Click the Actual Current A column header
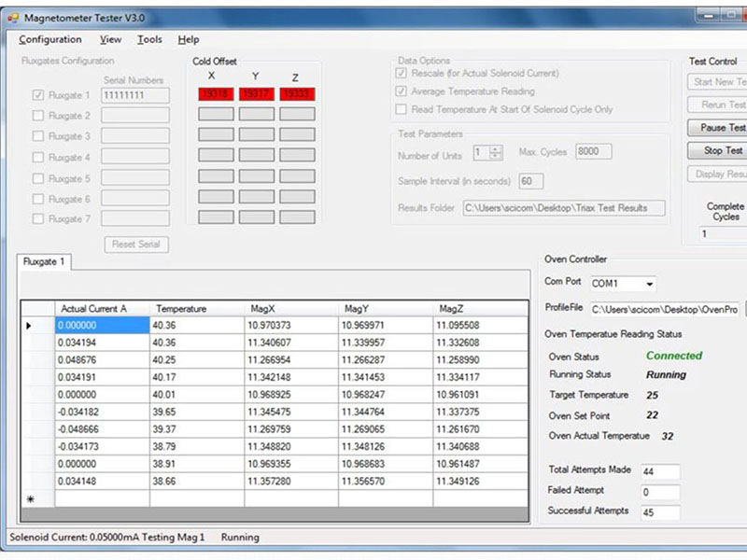The image size is (747, 560). tap(102, 309)
